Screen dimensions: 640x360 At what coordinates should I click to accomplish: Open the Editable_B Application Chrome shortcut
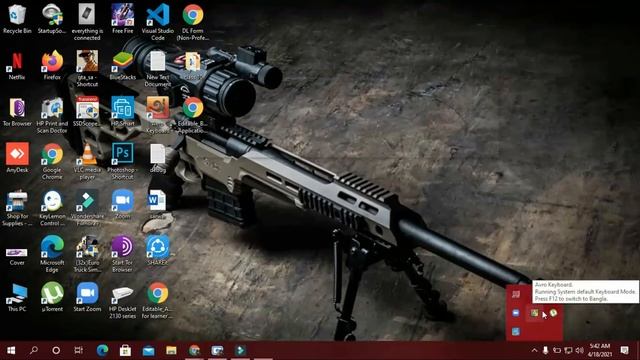click(x=193, y=115)
